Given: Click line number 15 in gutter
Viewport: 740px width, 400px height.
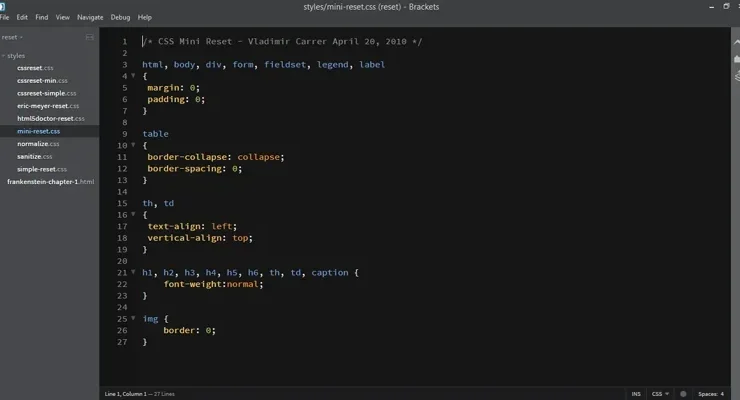Looking at the screenshot, I should pyautogui.click(x=122, y=203).
